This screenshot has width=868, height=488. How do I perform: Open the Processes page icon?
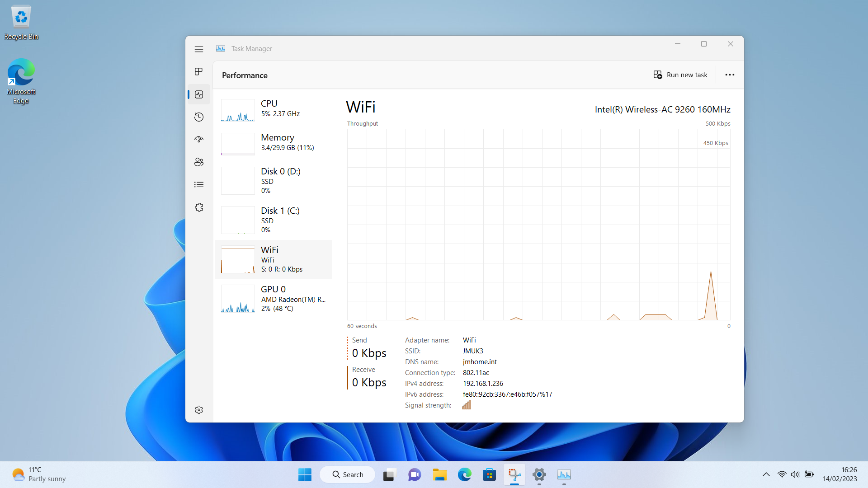[199, 71]
